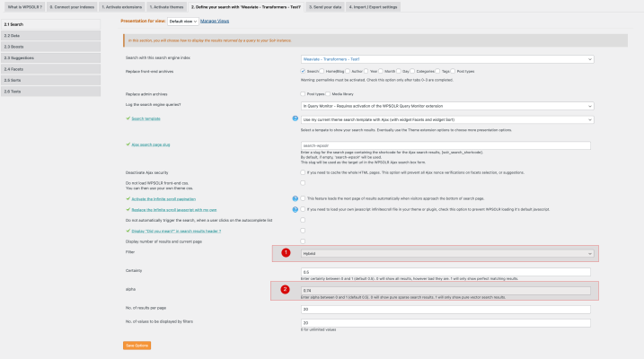This screenshot has height=359, width=644.
Task: Click Replace the infinite scroll javascript link
Action: coord(174,210)
